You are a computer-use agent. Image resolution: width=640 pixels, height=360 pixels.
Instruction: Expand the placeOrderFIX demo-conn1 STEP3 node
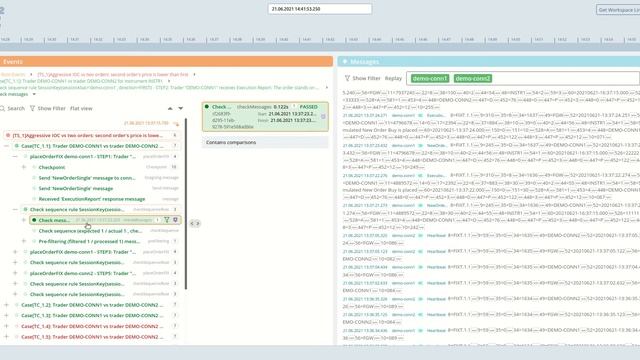tap(15, 252)
